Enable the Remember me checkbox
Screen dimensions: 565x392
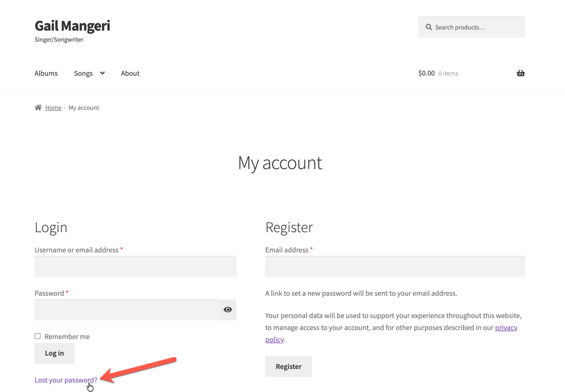(38, 336)
